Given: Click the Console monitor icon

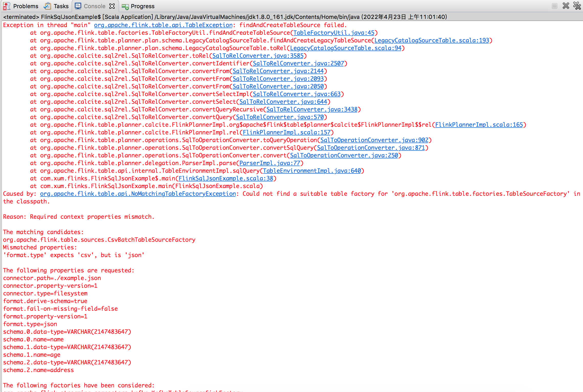Looking at the screenshot, I should point(78,6).
